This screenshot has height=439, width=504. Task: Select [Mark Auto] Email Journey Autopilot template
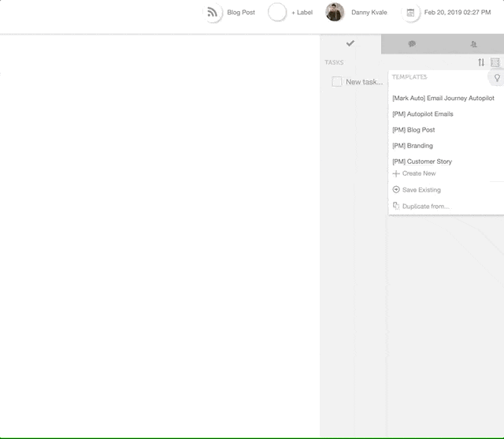(x=443, y=98)
